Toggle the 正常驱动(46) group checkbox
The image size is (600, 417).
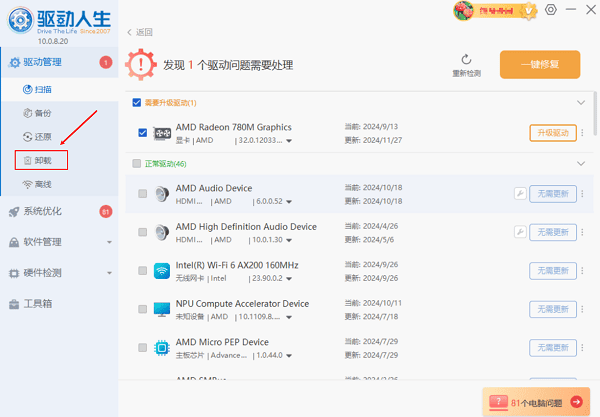coord(137,164)
